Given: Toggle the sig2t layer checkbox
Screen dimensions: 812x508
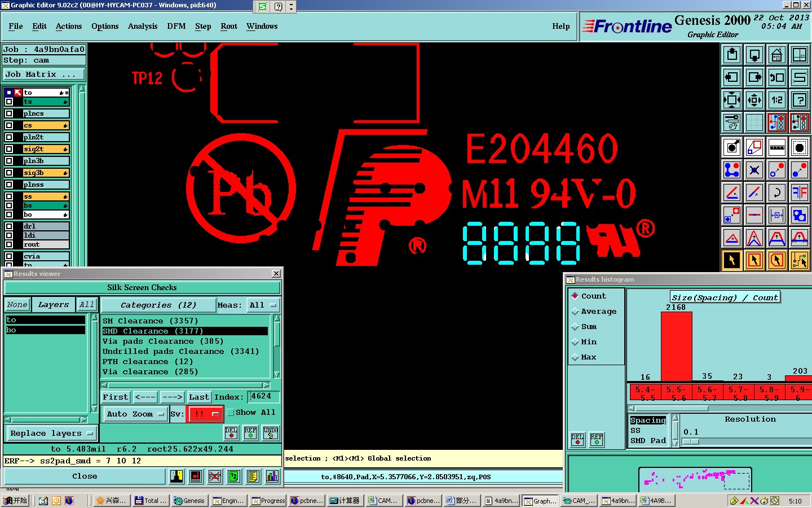Looking at the screenshot, I should tap(9, 149).
